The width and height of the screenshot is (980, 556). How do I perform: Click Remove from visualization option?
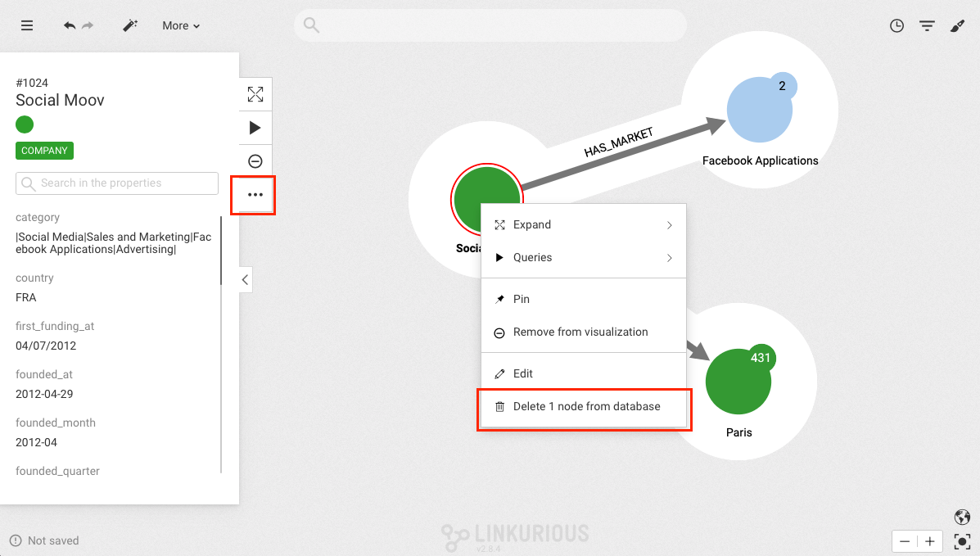click(580, 332)
